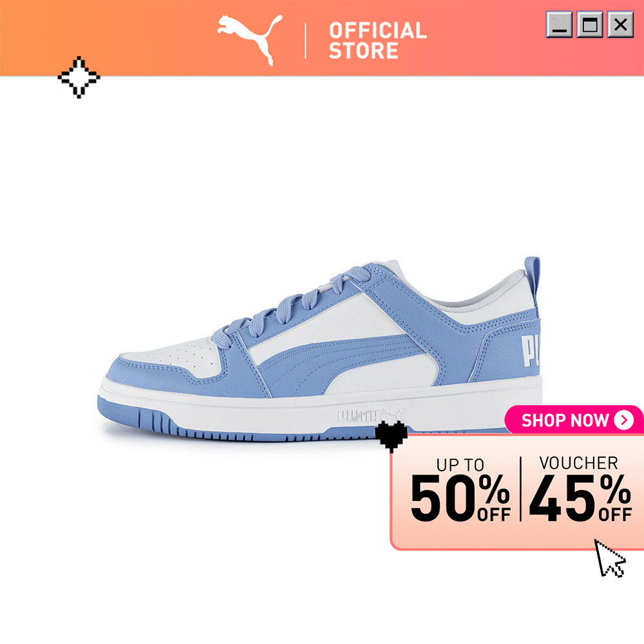Viewport: 644px width, 644px height.
Task: Click the black pixel heart icon
Action: tap(392, 436)
